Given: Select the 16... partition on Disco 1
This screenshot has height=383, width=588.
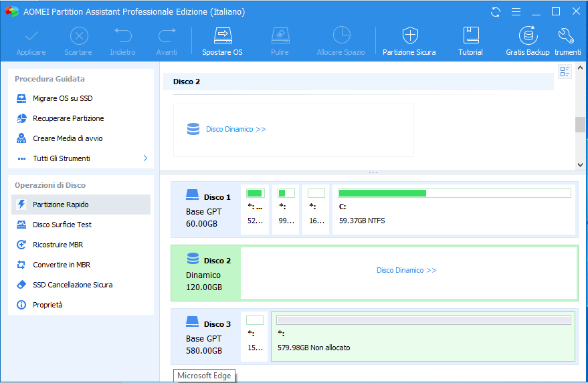Looking at the screenshot, I should pyautogui.click(x=316, y=209).
